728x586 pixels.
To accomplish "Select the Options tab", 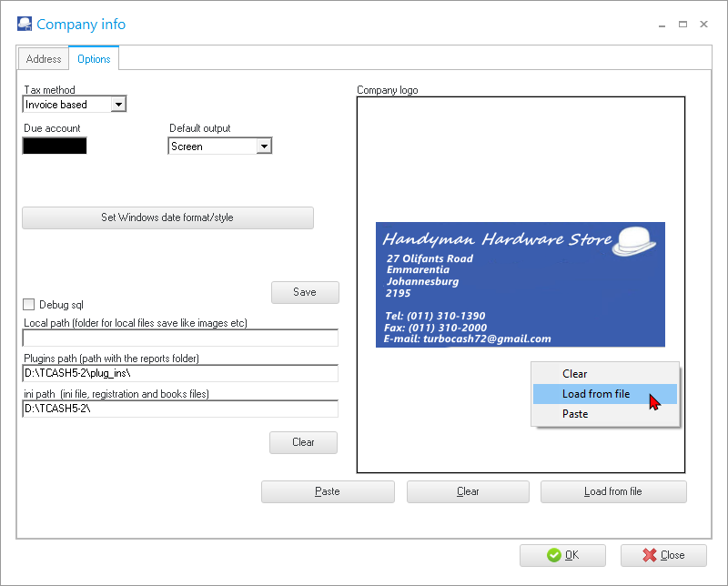I will (94, 59).
